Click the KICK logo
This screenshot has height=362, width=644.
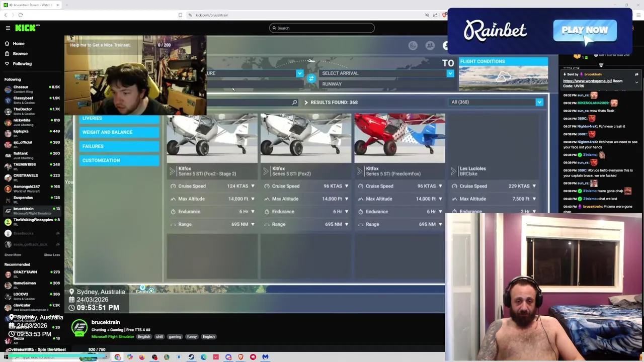27,28
